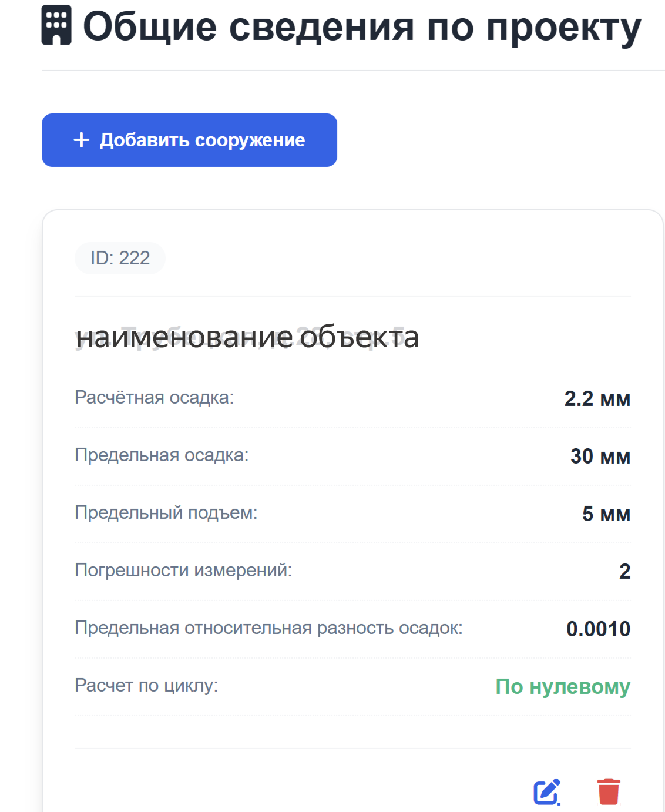This screenshot has width=665, height=812.
Task: Click the "По нулевому" green value
Action: point(563,686)
